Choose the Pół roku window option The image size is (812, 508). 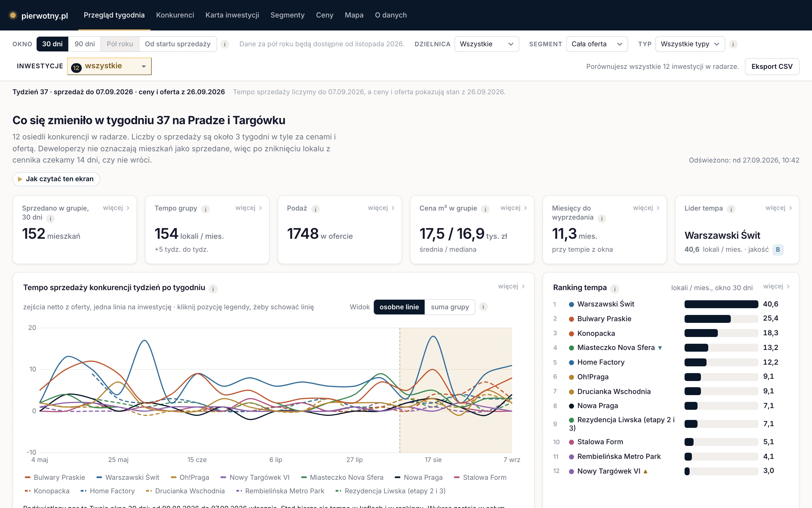pyautogui.click(x=120, y=44)
